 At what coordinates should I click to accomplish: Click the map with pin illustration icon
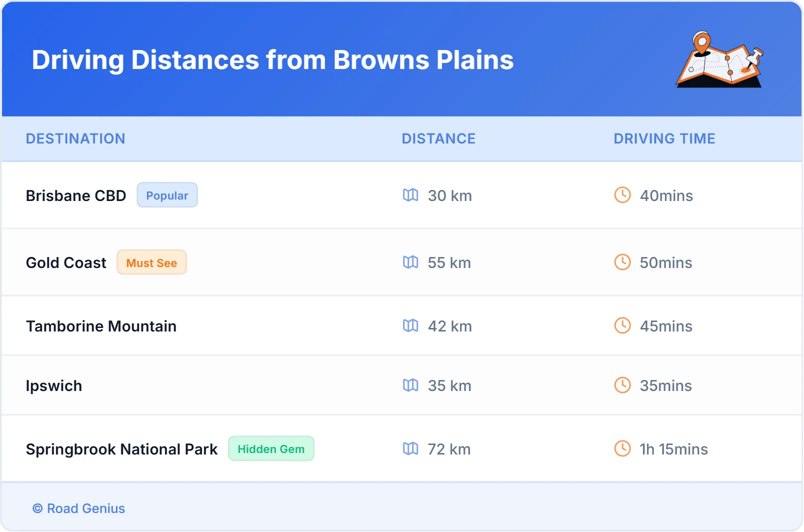tap(719, 59)
